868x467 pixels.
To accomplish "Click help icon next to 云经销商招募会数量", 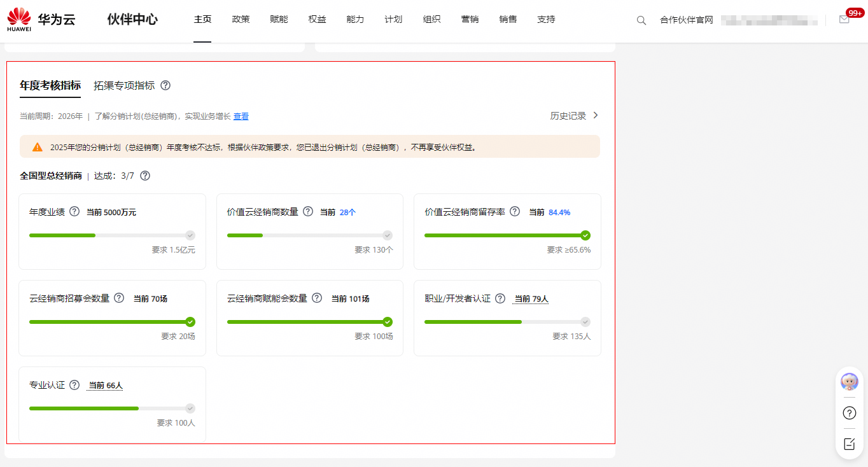I will [119, 298].
